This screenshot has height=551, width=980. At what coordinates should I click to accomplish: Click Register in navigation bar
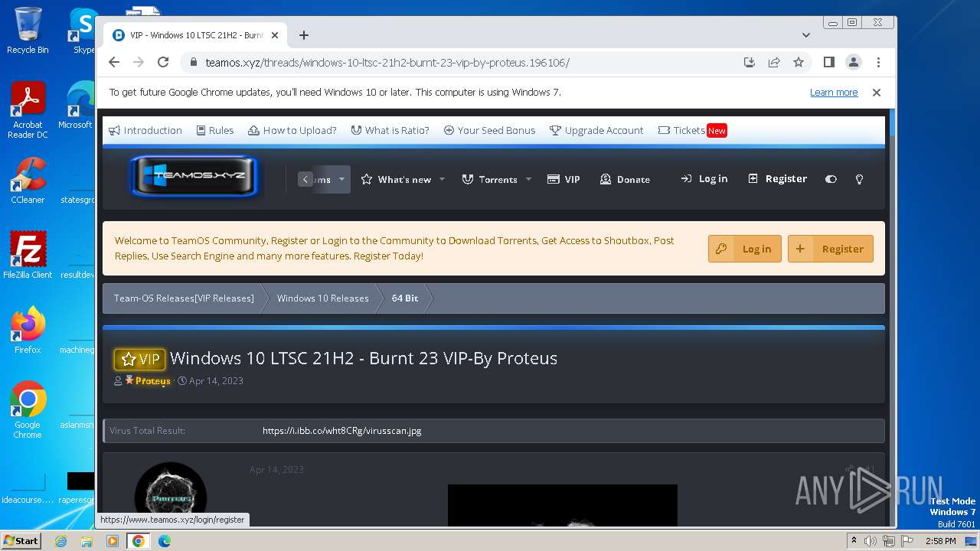tap(777, 178)
